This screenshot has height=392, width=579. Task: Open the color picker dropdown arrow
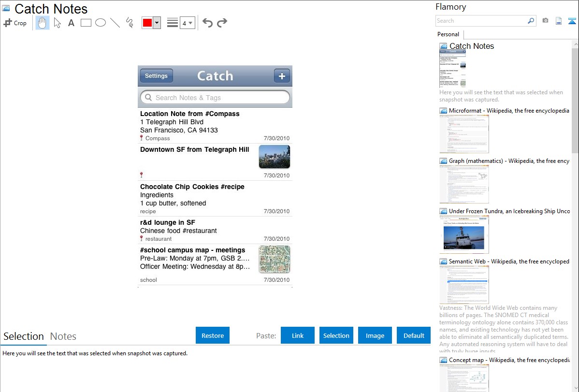pos(157,23)
